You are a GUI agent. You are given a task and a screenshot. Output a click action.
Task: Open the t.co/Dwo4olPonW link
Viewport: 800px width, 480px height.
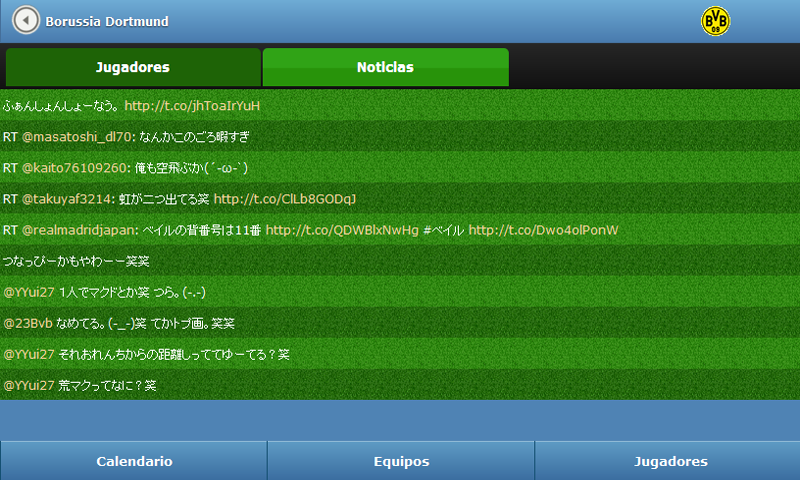(543, 230)
